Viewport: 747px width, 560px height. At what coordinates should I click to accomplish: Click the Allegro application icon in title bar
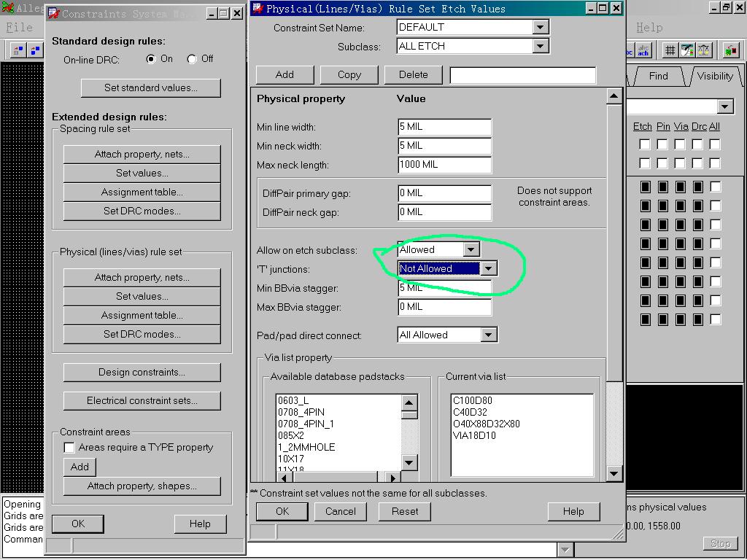(x=7, y=7)
